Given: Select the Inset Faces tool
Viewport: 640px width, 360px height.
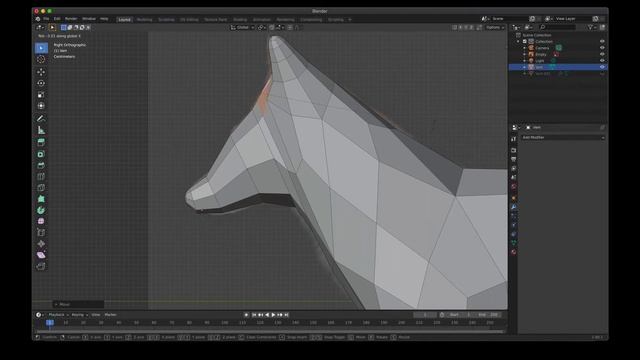Looking at the screenshot, I should (41, 154).
